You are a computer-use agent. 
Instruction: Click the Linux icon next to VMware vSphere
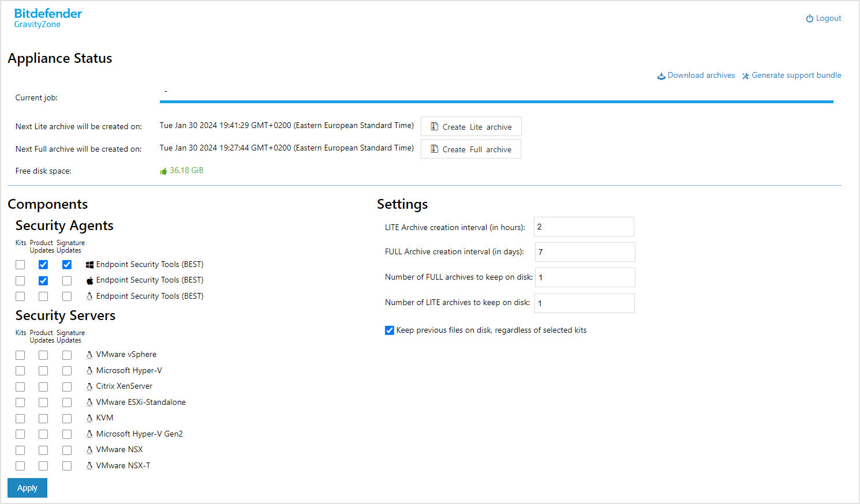(x=89, y=354)
